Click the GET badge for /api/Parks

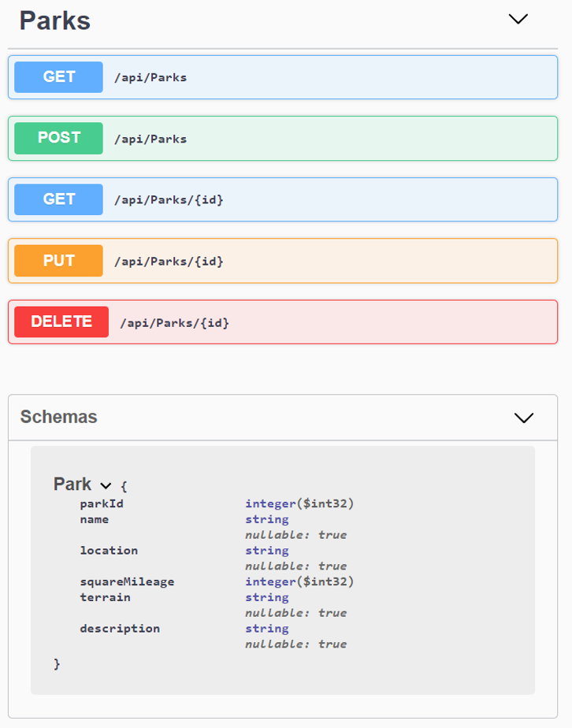(x=59, y=77)
